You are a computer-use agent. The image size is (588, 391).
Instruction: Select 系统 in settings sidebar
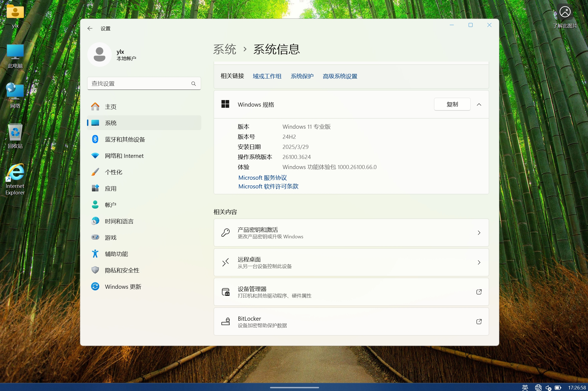[144, 123]
